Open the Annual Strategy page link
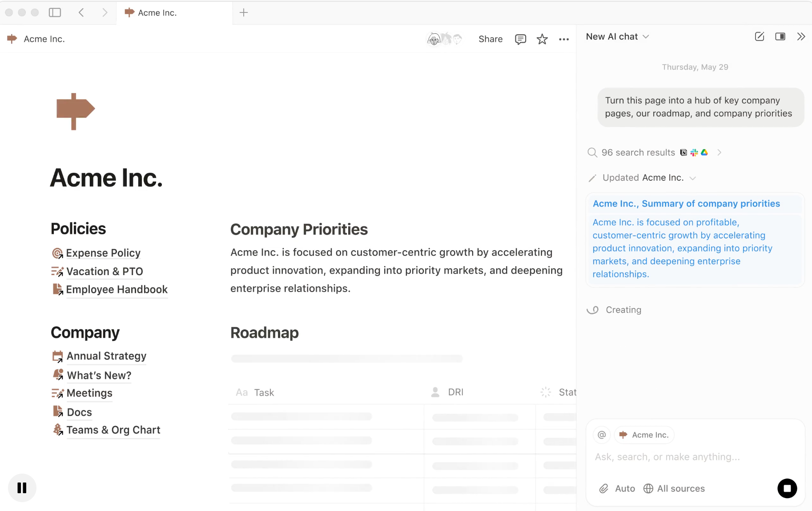812x511 pixels. tap(106, 356)
